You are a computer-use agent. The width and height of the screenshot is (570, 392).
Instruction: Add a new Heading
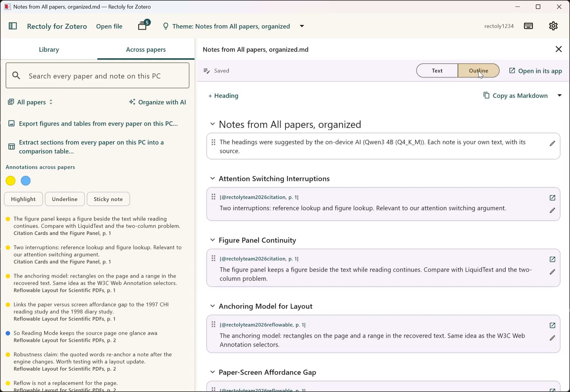click(x=223, y=96)
